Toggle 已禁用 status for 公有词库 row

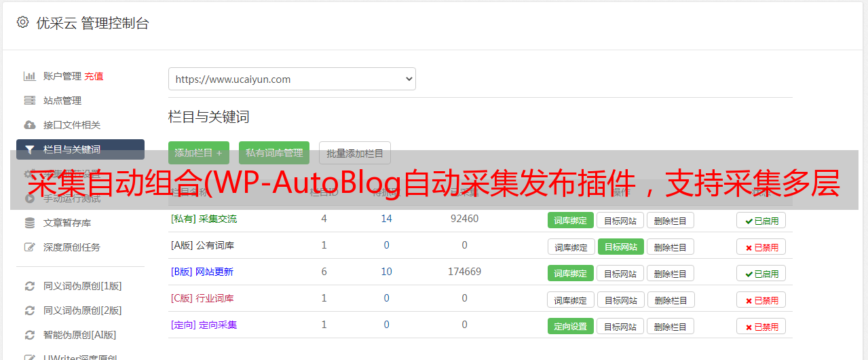point(761,247)
